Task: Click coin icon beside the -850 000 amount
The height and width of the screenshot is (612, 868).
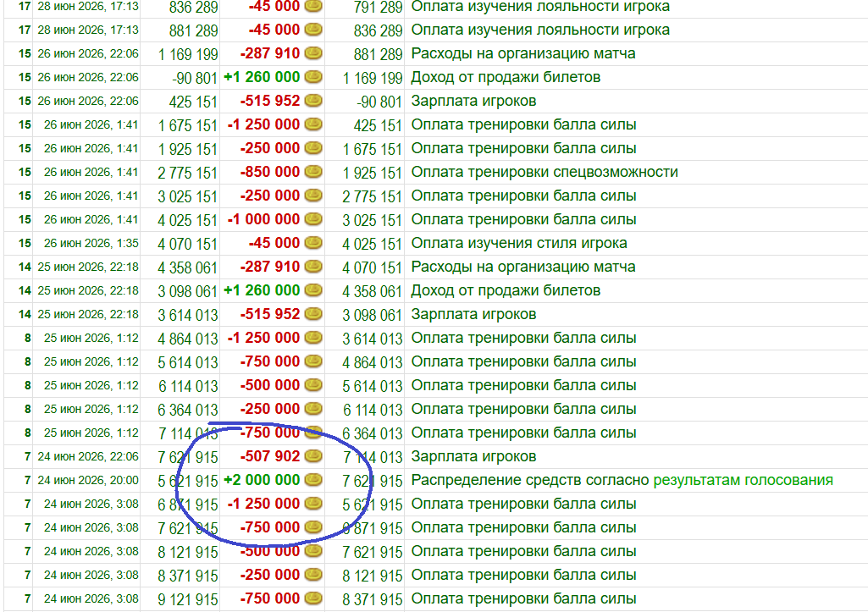Action: tap(313, 172)
